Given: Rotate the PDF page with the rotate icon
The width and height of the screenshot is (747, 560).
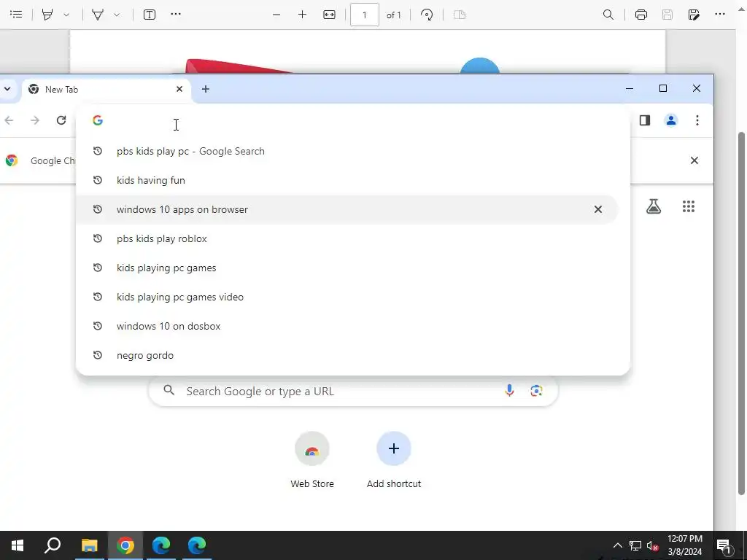Looking at the screenshot, I should pyautogui.click(x=427, y=15).
